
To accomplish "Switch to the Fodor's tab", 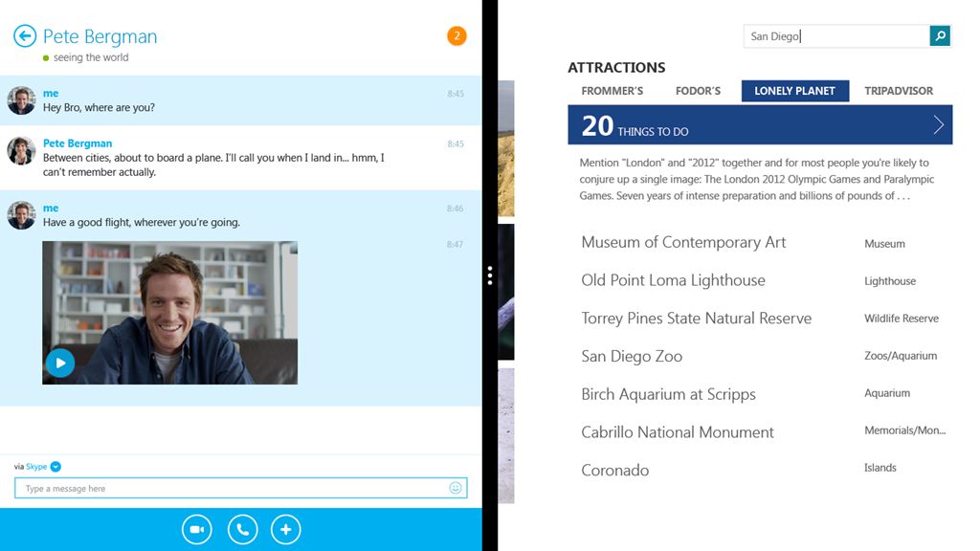I will coord(698,91).
